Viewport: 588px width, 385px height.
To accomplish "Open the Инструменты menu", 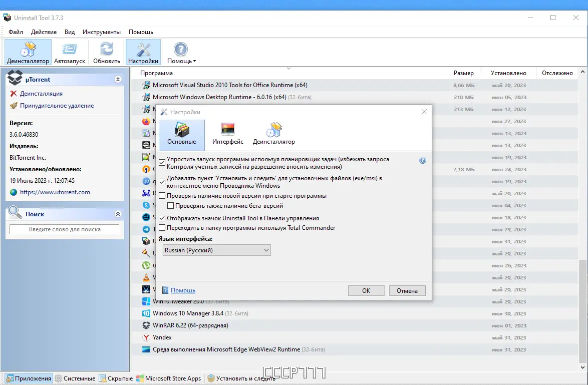I will [102, 32].
